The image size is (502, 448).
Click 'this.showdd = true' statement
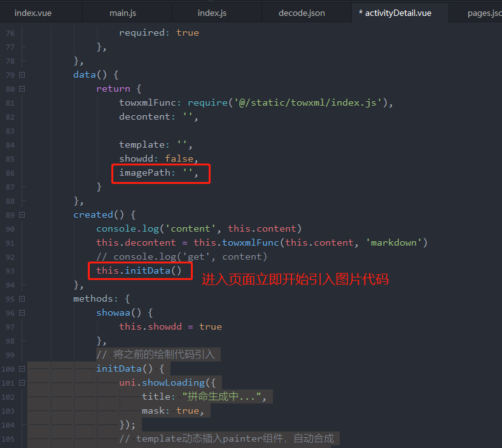171,326
